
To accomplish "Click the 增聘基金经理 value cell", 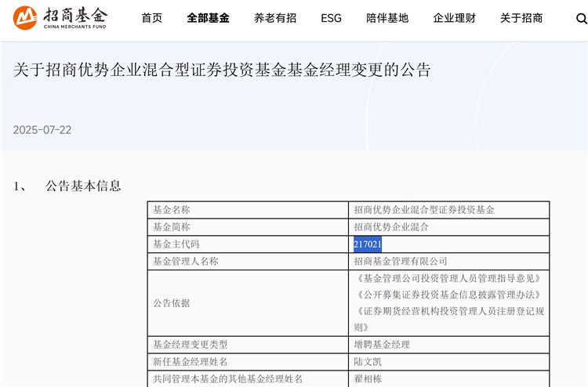I will pos(382,345).
